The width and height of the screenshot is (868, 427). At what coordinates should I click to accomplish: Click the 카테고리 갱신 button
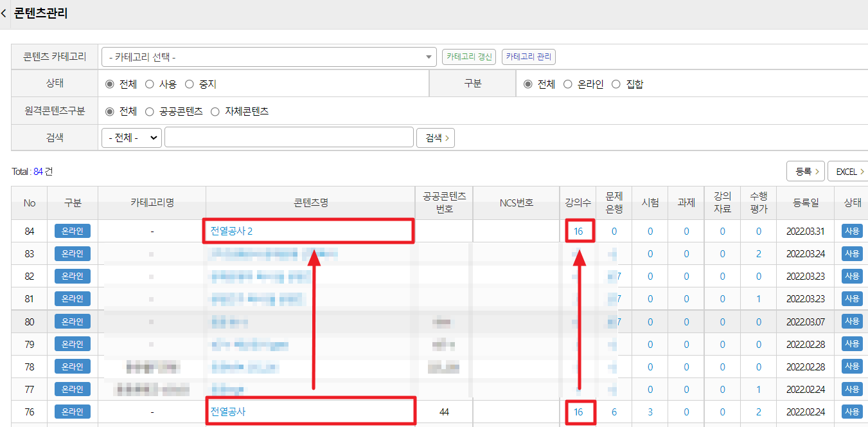469,57
